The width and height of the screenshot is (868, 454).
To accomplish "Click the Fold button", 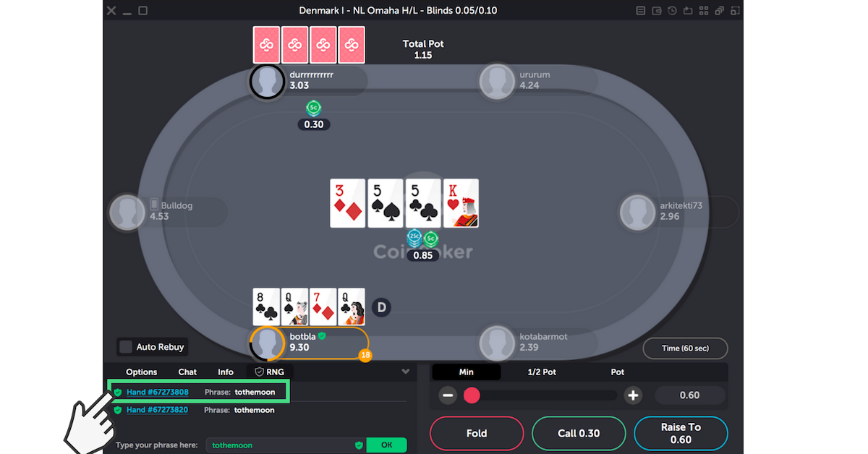I will [x=477, y=434].
